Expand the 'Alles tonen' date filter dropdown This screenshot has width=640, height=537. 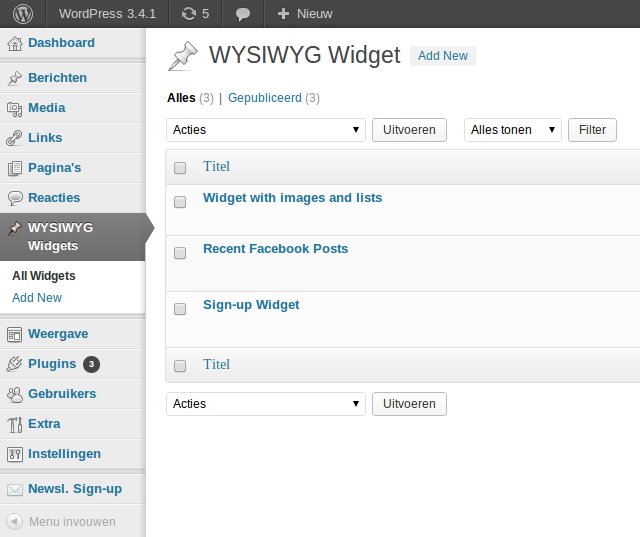(x=513, y=129)
